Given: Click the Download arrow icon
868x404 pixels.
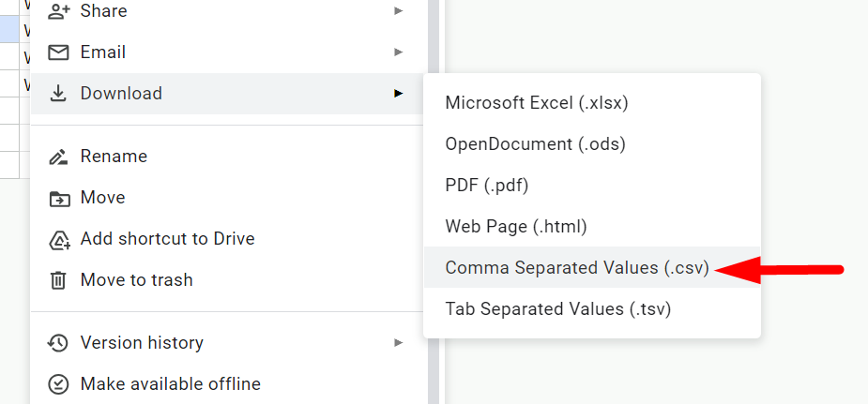Looking at the screenshot, I should (x=58, y=94).
